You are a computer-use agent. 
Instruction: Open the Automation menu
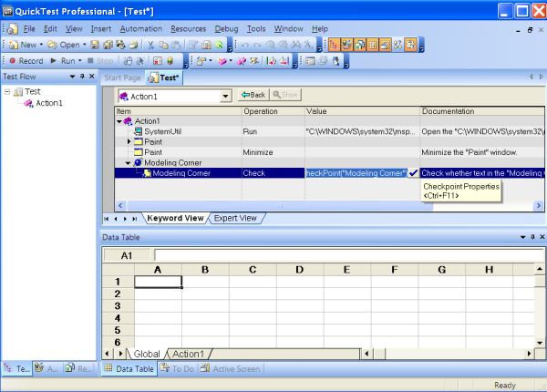pyautogui.click(x=141, y=29)
